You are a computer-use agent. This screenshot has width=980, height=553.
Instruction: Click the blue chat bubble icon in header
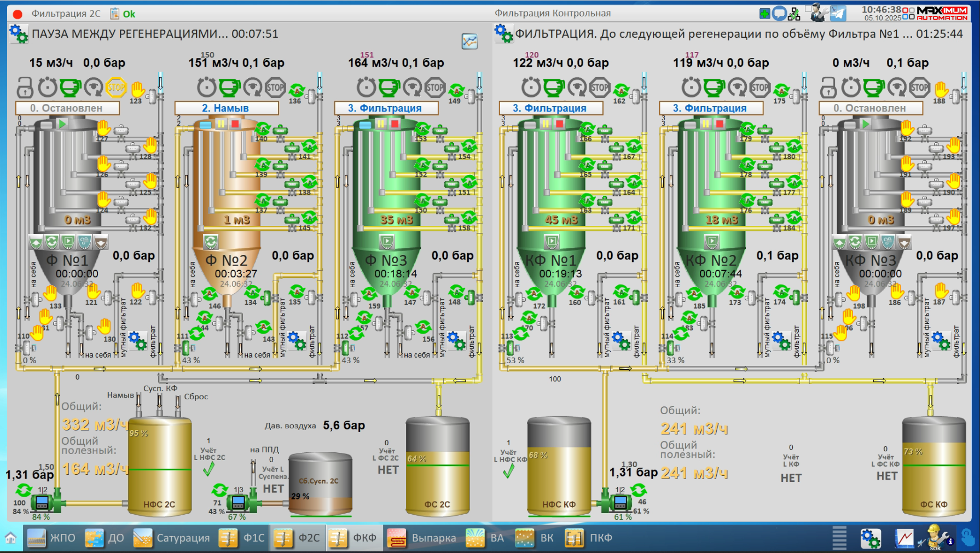[779, 14]
